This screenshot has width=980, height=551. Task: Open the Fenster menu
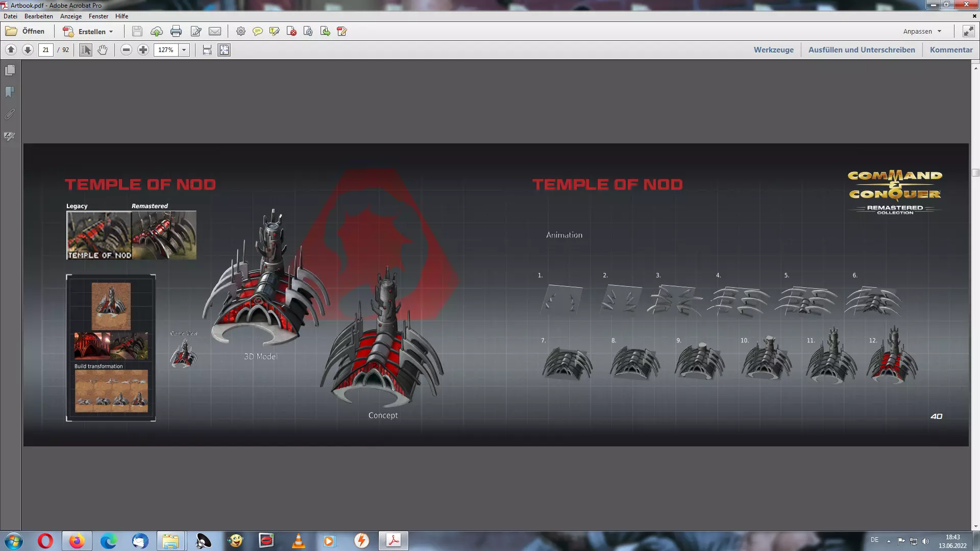click(99, 16)
